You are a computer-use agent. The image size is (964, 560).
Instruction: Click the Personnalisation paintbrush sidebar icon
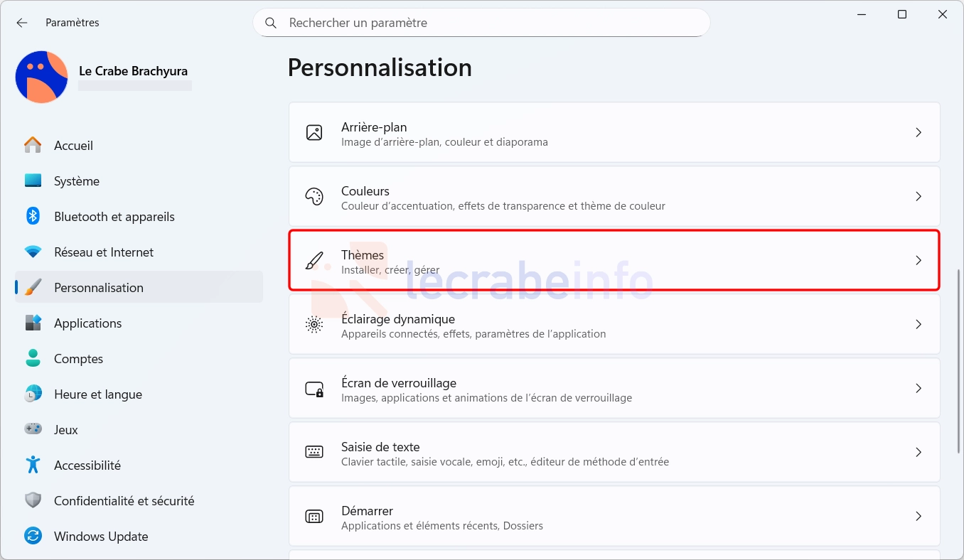coord(33,287)
